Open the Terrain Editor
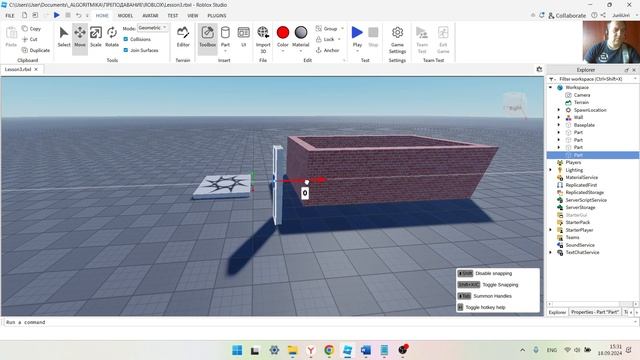This screenshot has height=360, width=640. pyautogui.click(x=183, y=37)
